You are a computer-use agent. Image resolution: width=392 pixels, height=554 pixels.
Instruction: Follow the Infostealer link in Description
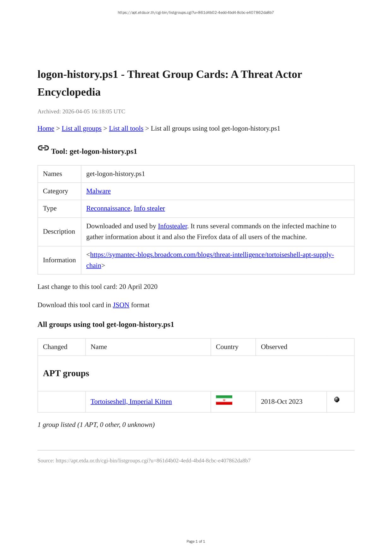tap(172, 226)
